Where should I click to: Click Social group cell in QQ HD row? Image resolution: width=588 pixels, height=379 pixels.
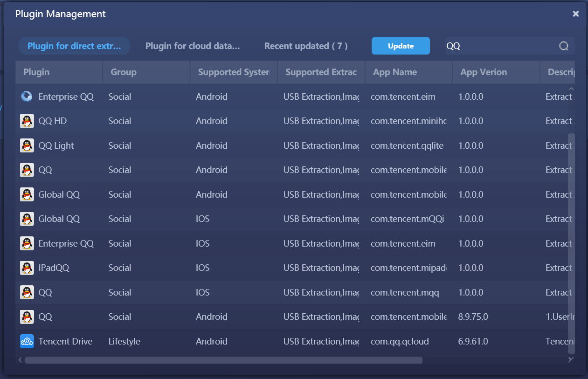[120, 121]
